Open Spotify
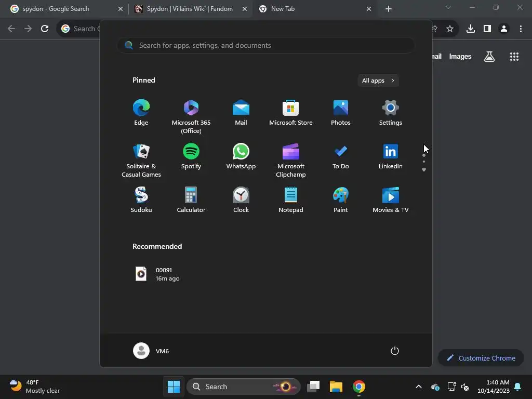The image size is (532, 399). tap(191, 156)
